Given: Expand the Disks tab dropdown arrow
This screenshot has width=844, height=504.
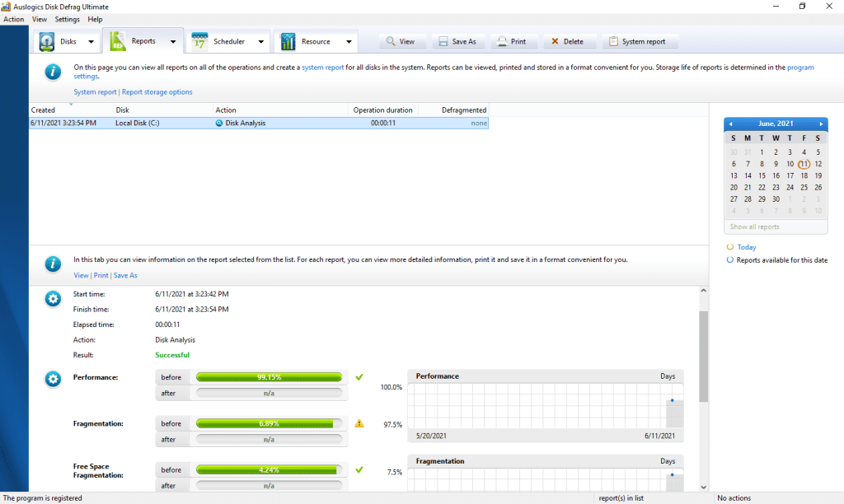Looking at the screenshot, I should pyautogui.click(x=90, y=42).
